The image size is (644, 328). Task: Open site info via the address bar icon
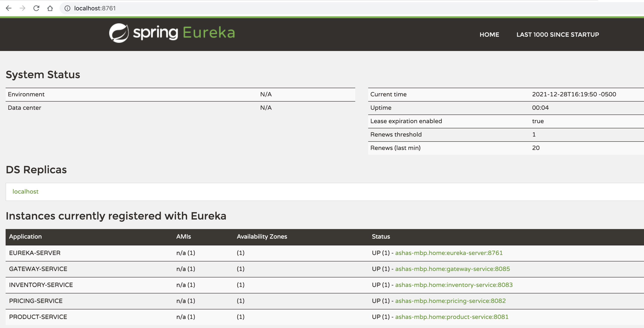tap(67, 8)
